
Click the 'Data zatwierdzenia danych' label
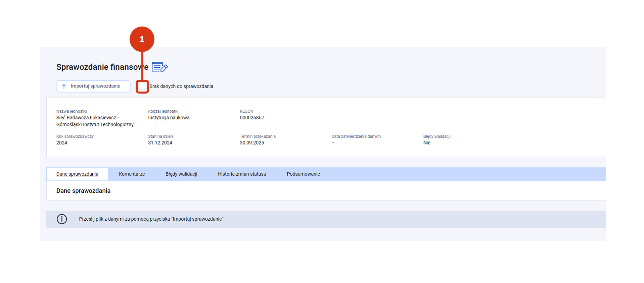(x=356, y=136)
